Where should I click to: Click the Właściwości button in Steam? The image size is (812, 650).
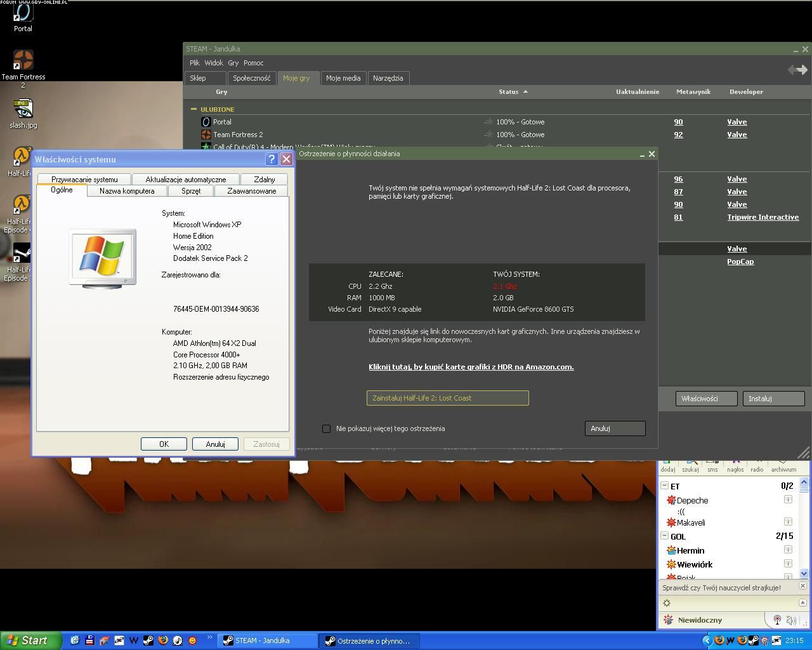(x=707, y=399)
